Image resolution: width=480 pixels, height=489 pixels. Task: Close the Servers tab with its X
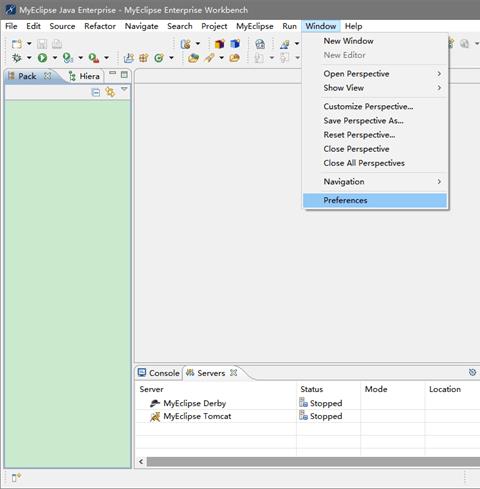pyautogui.click(x=234, y=373)
